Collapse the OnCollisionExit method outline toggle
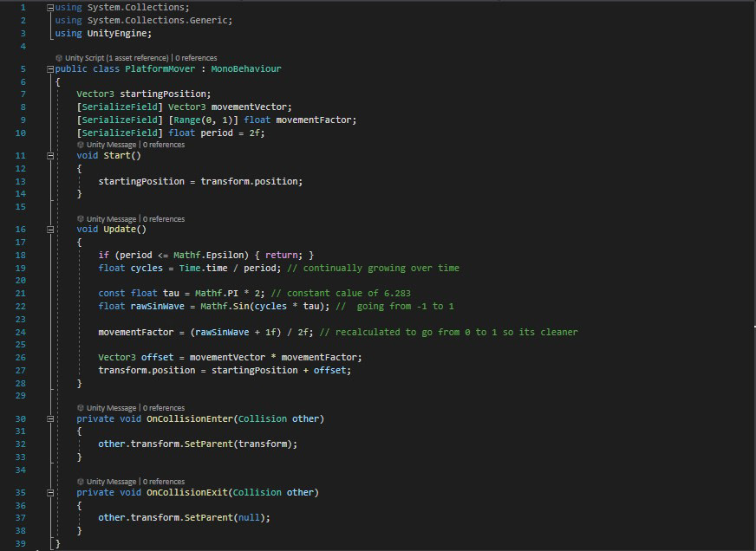Screen dimensions: 756x551 (x=50, y=493)
